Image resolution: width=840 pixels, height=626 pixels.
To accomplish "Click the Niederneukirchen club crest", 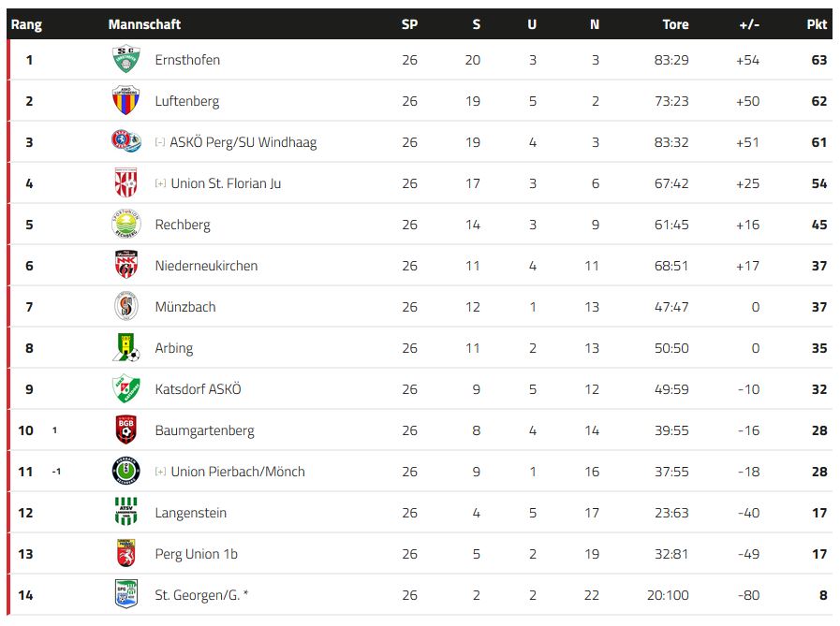I will tap(126, 265).
